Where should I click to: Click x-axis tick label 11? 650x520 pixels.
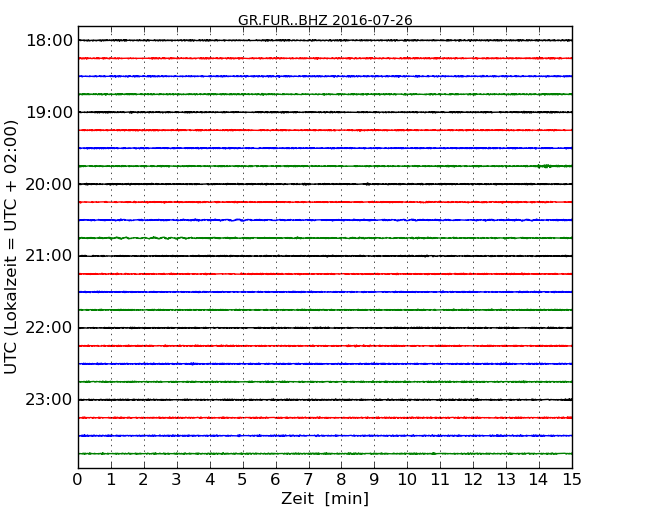click(x=440, y=480)
